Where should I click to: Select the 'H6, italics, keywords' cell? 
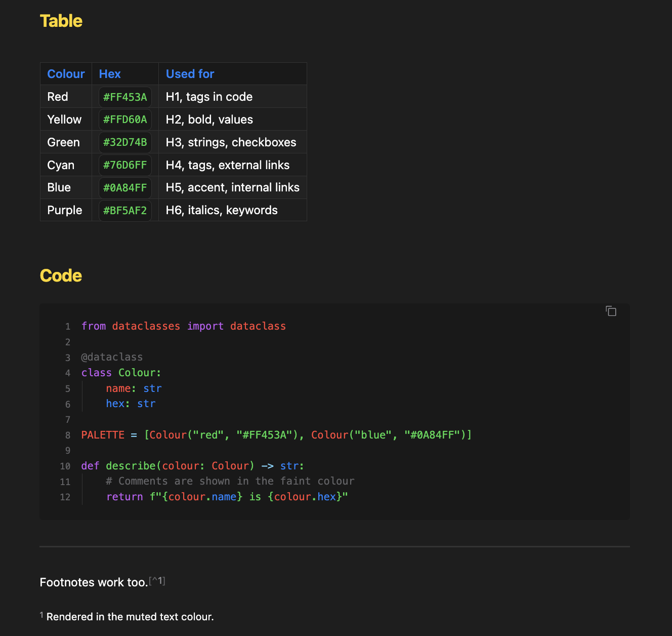click(233, 210)
